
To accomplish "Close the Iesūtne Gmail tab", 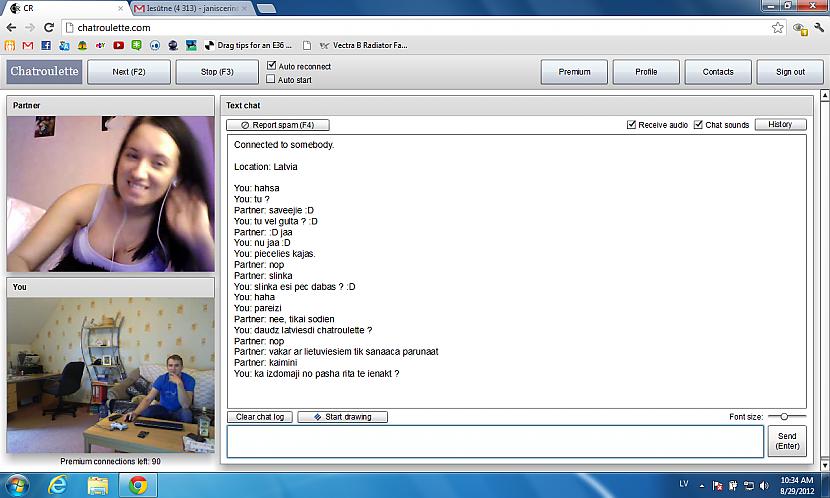I will pos(245,8).
